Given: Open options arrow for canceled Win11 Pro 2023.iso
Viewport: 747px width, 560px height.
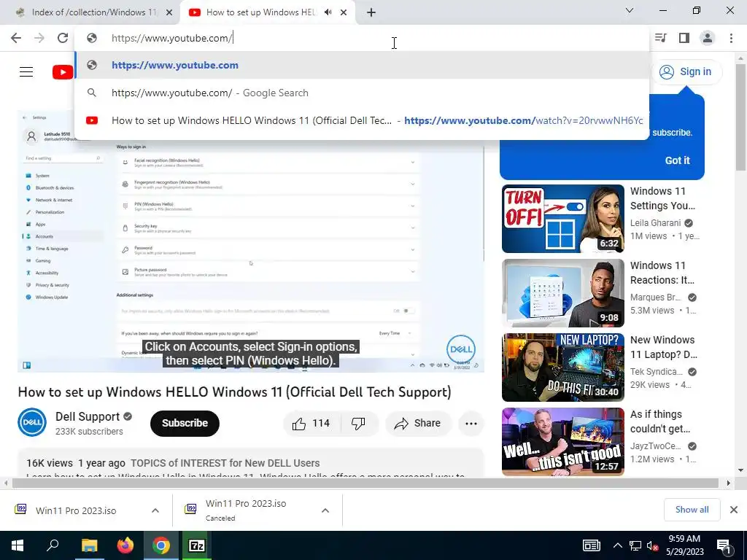Looking at the screenshot, I should pos(325,510).
